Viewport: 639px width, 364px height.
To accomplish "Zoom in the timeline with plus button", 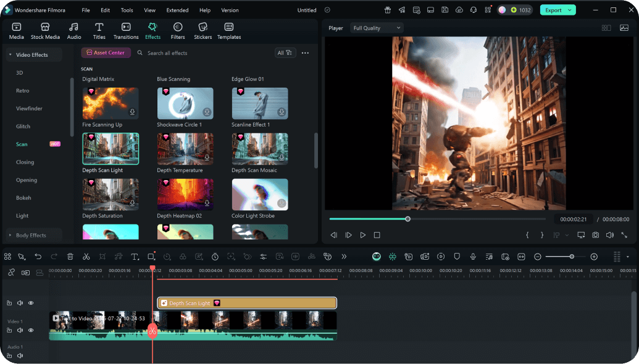I will pyautogui.click(x=594, y=257).
